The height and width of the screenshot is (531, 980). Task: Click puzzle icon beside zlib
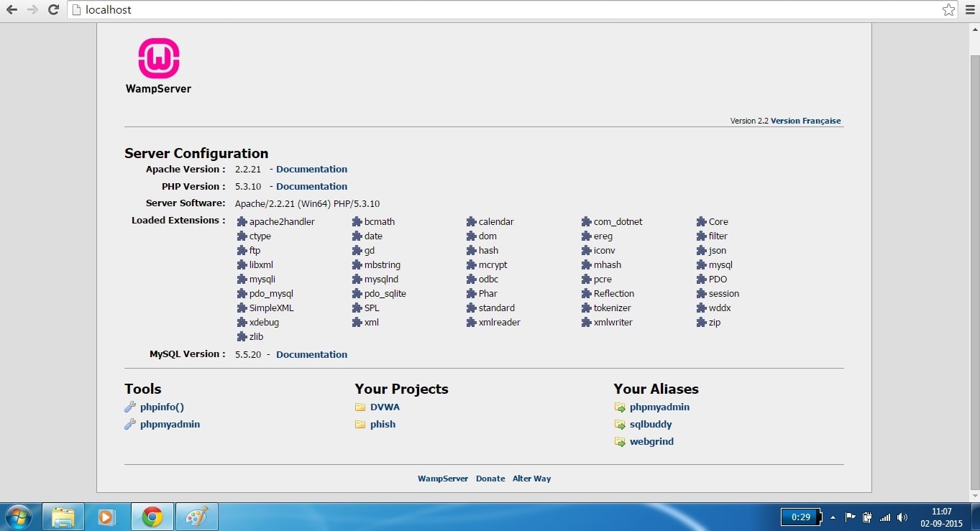(242, 336)
